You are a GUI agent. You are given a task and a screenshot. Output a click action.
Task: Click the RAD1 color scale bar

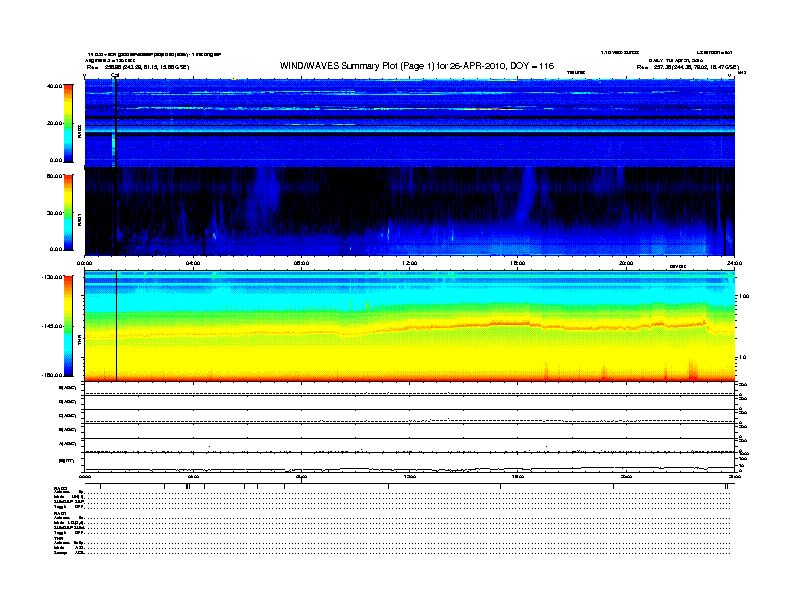click(x=68, y=213)
